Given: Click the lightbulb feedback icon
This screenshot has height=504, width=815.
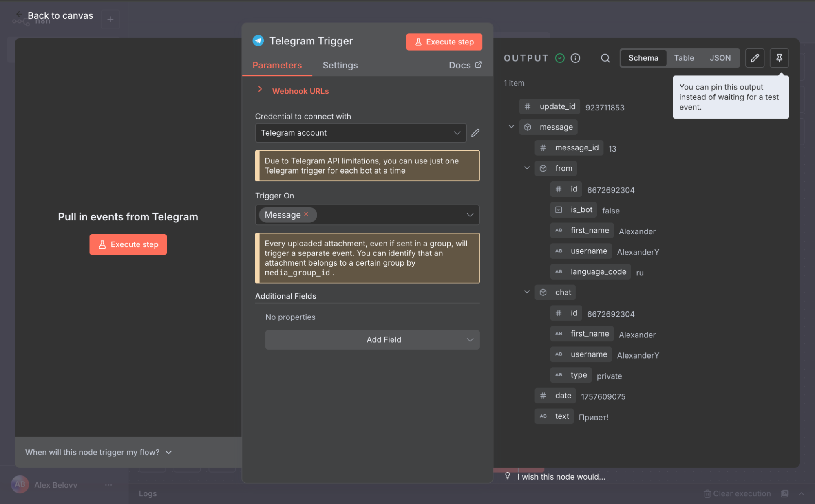Looking at the screenshot, I should point(508,476).
